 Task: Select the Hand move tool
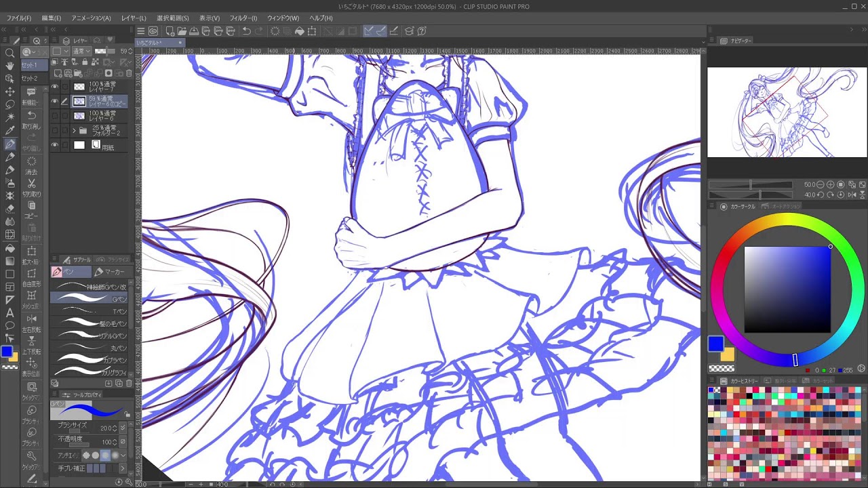(x=10, y=66)
